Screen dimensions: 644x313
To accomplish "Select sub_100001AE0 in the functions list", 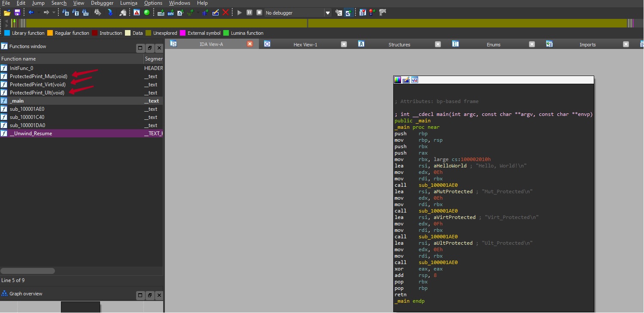I will 82,109.
